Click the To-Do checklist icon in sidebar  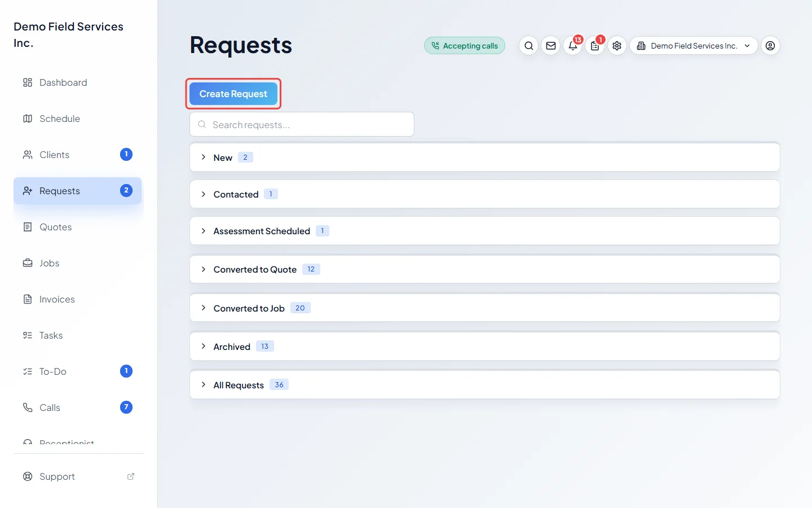pos(28,371)
